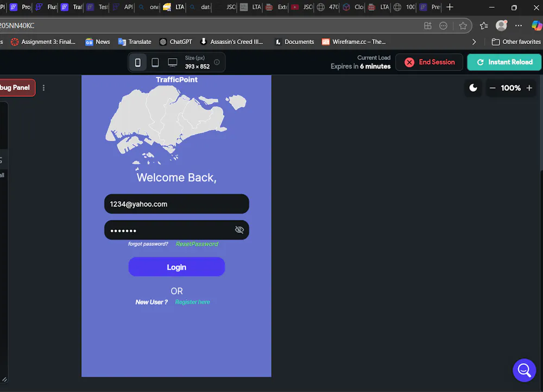Open the Debug Panel
543x392 pixels.
click(17, 87)
